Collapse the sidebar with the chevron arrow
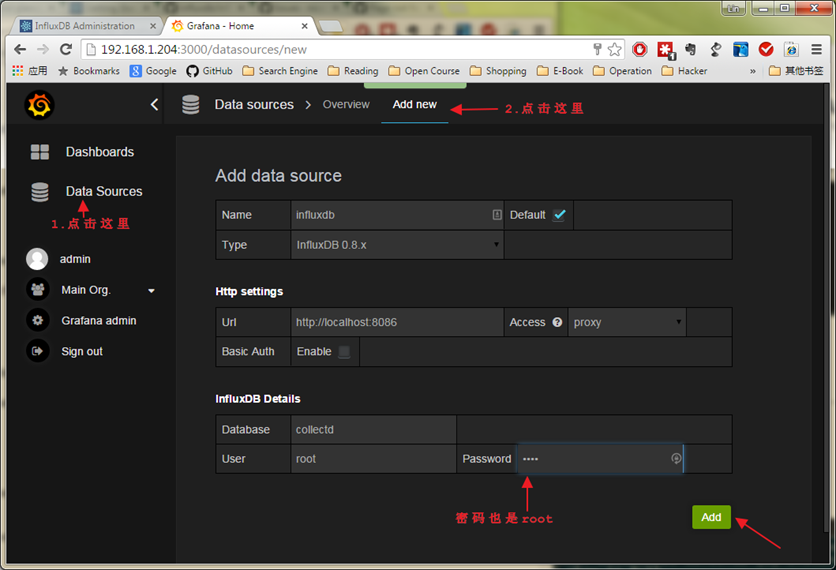The image size is (836, 570). pos(154,104)
